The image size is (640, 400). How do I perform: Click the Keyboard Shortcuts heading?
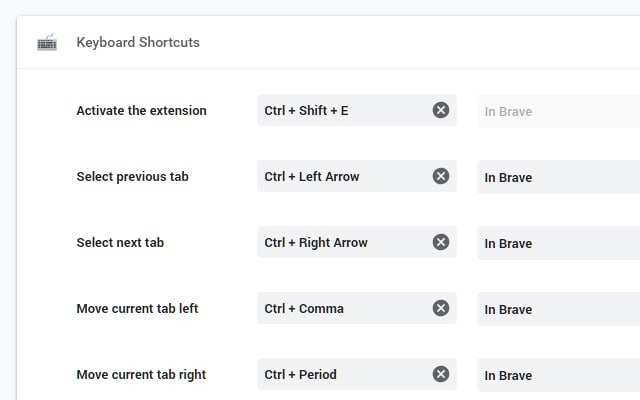[x=138, y=43]
